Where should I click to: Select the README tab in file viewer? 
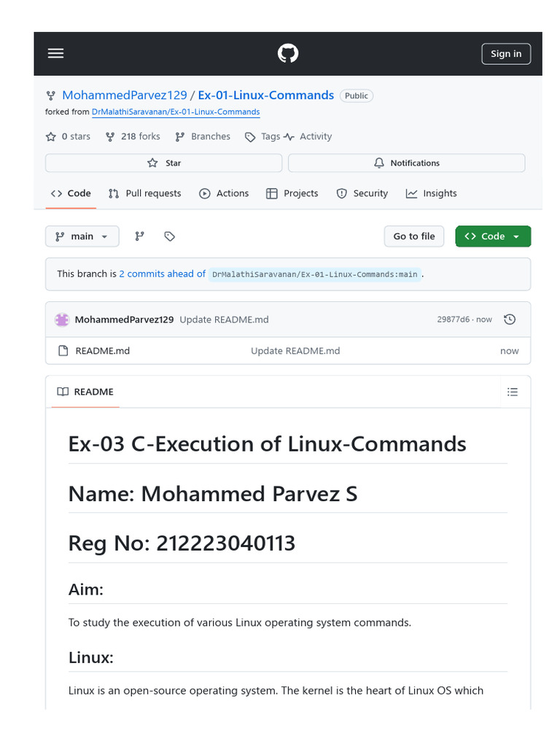click(x=85, y=392)
